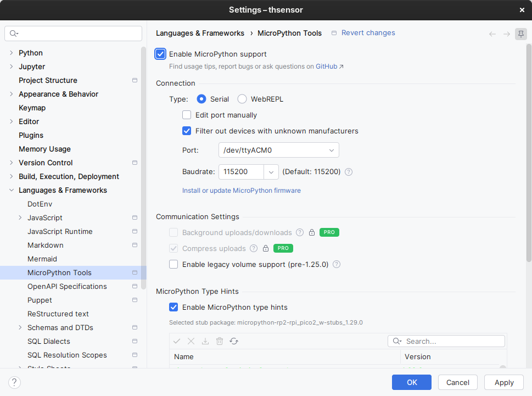This screenshot has width=532, height=396.
Task: Toggle Compress uploads checkbox
Action: (173, 248)
